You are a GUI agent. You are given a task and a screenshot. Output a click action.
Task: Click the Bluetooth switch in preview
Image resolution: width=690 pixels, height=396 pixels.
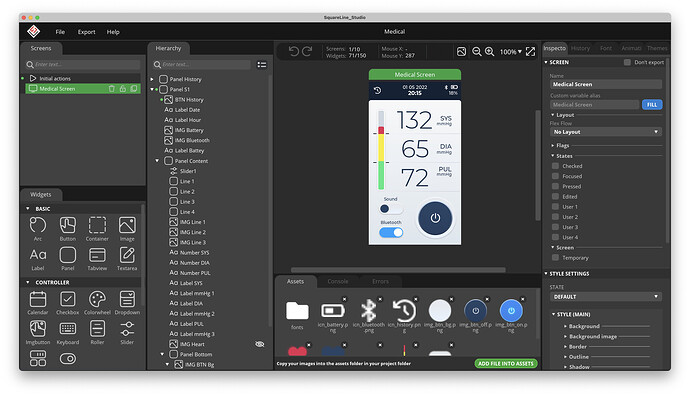[391, 232]
